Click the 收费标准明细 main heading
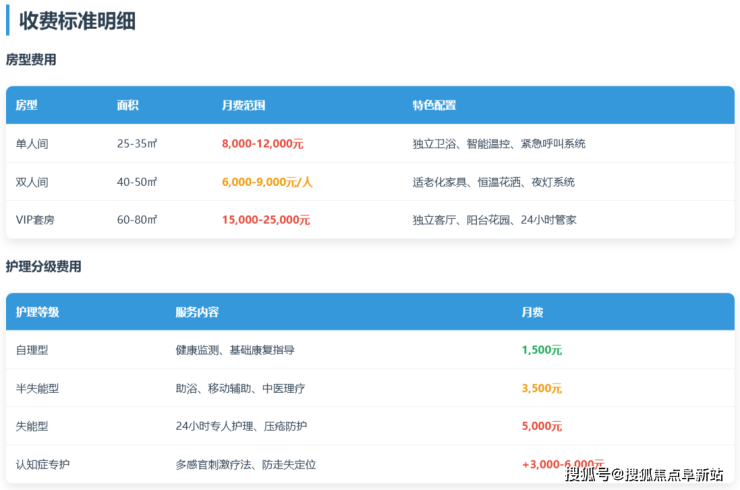Screen dimensions: 740x490 [77, 20]
